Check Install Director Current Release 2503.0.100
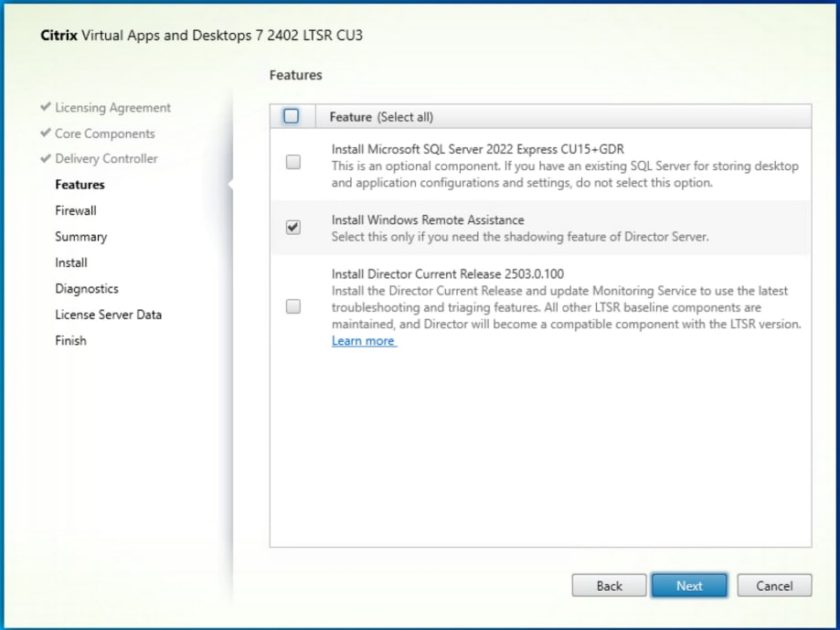 pos(293,306)
